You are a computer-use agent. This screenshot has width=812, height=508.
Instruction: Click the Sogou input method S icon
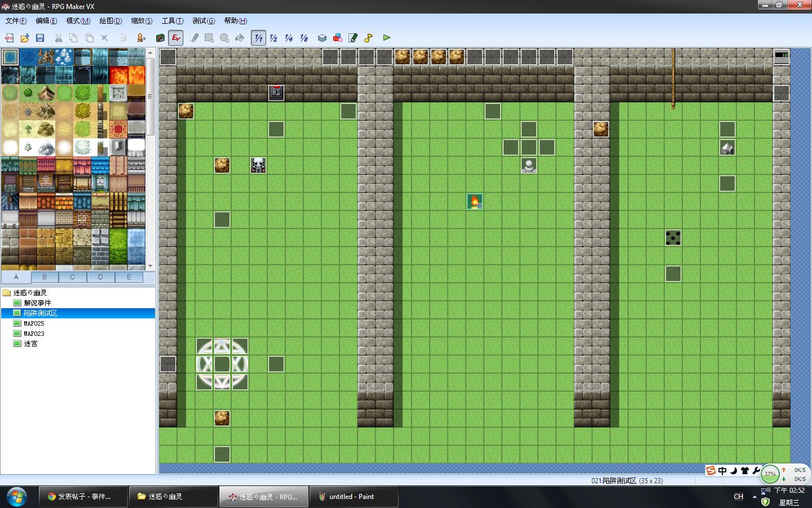coord(711,471)
